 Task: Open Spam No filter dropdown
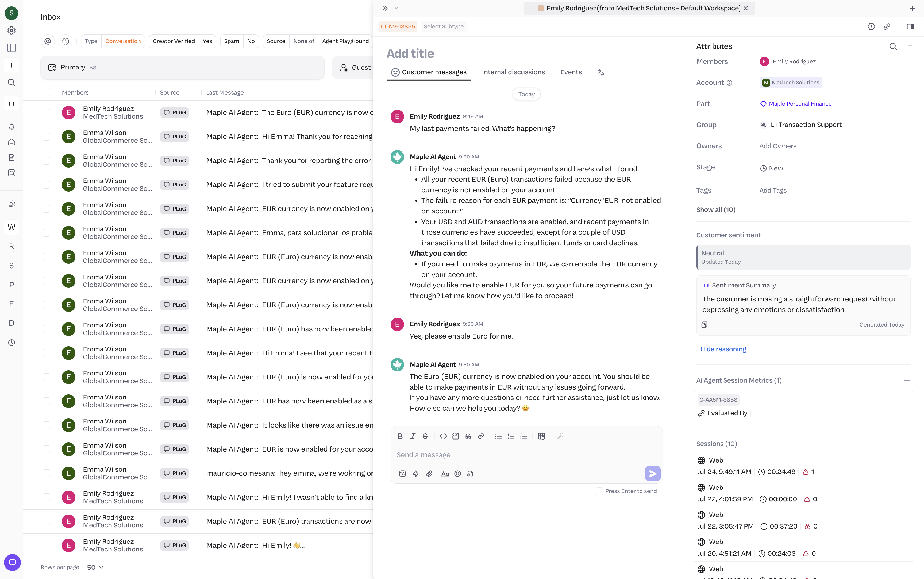pyautogui.click(x=240, y=41)
